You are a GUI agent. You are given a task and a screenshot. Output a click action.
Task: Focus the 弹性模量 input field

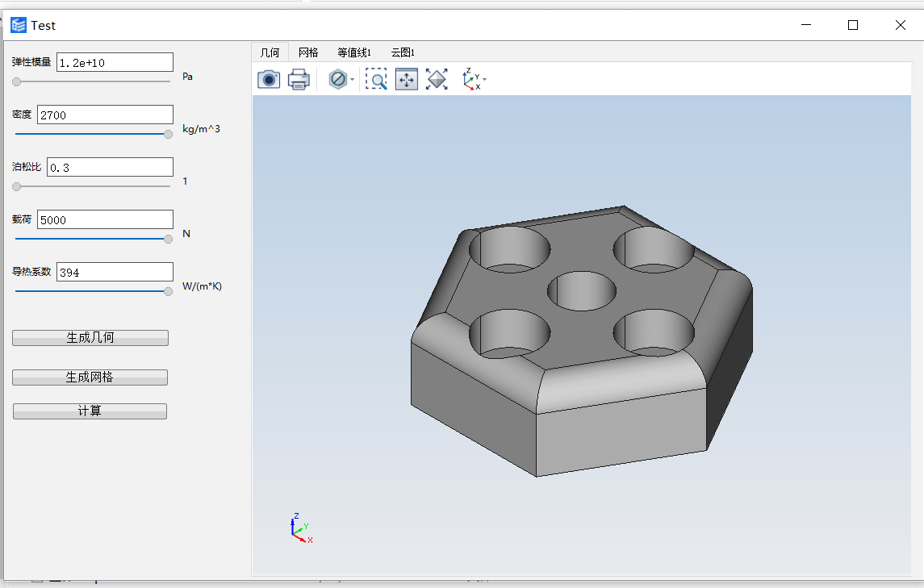[x=115, y=62]
